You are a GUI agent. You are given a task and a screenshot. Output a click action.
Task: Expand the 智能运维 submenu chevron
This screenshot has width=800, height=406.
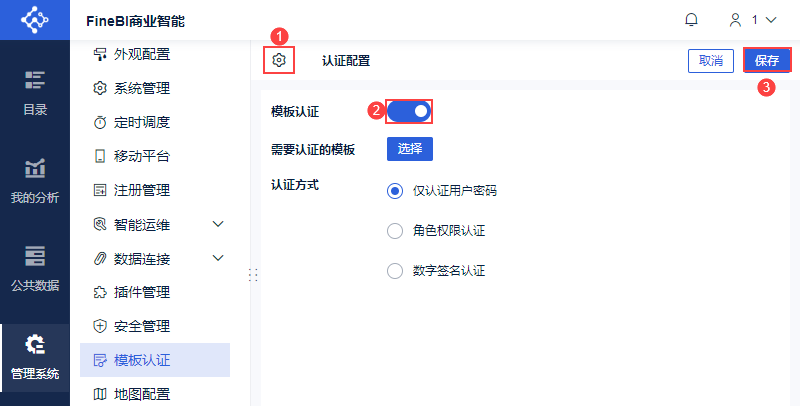pos(219,224)
